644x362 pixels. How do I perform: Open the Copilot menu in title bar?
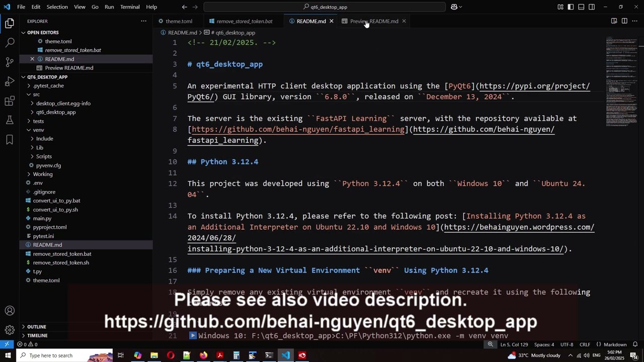click(x=456, y=7)
